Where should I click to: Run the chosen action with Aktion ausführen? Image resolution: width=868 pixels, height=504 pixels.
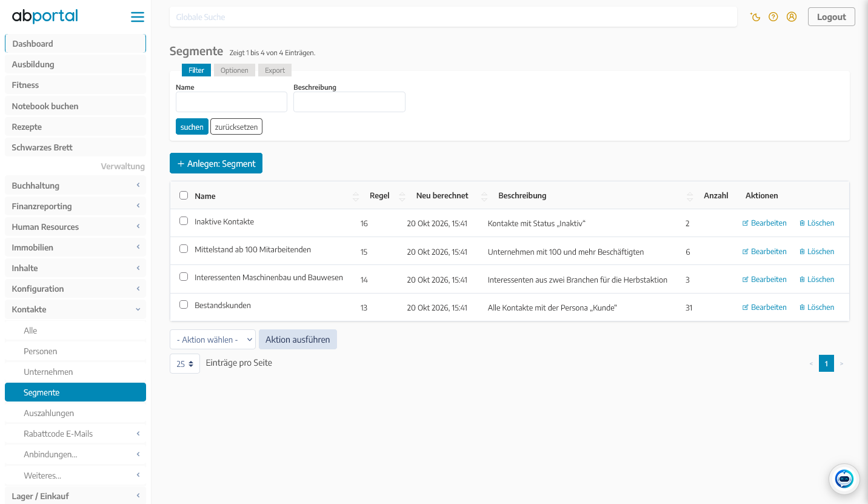298,340
